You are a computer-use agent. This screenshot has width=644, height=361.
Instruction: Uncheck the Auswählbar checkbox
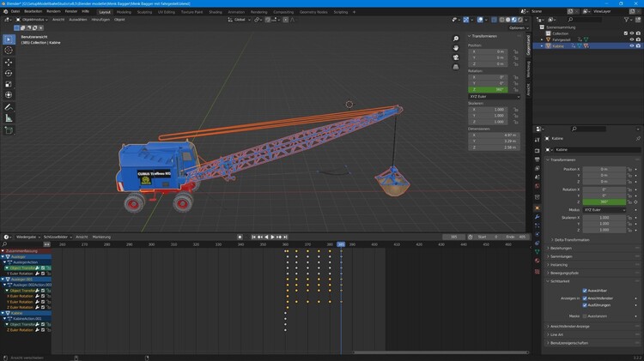(x=585, y=291)
